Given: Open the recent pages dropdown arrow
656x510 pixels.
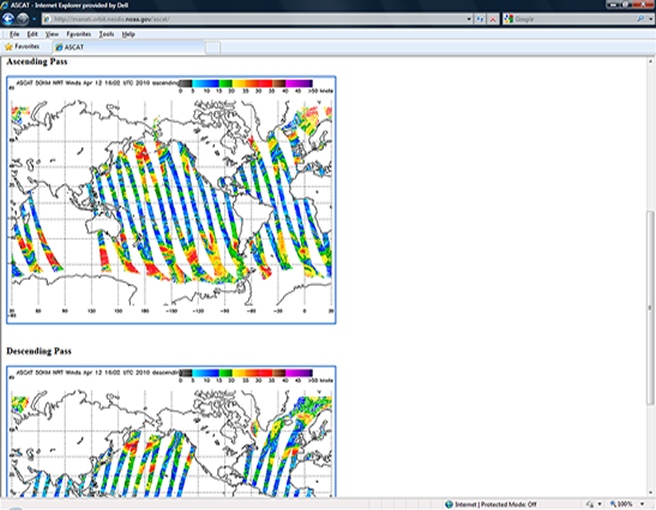Looking at the screenshot, I should (34, 19).
